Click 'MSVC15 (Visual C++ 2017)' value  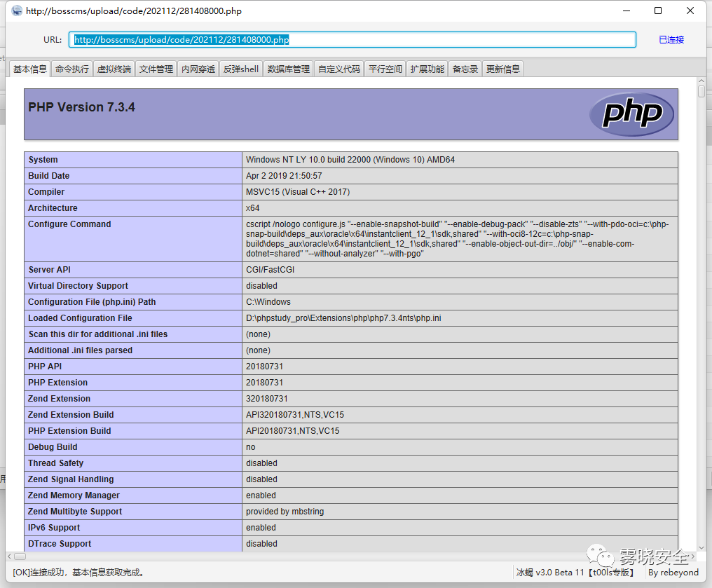tap(298, 191)
